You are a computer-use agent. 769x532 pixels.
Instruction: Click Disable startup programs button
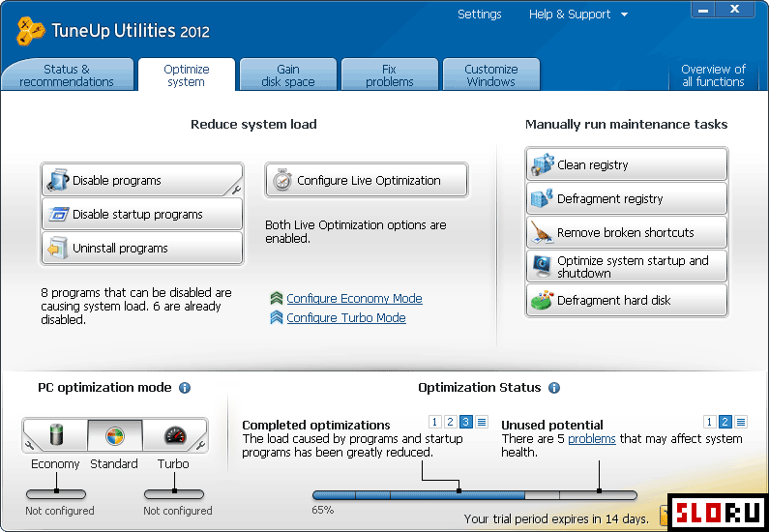(142, 215)
